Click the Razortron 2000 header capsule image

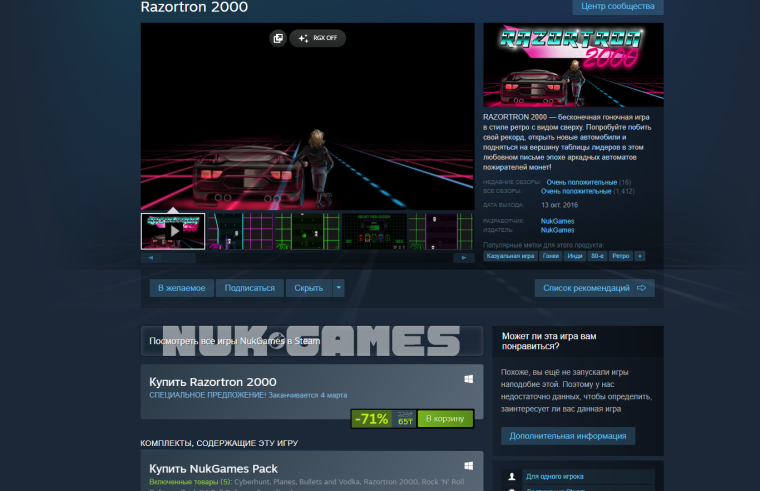tap(573, 65)
